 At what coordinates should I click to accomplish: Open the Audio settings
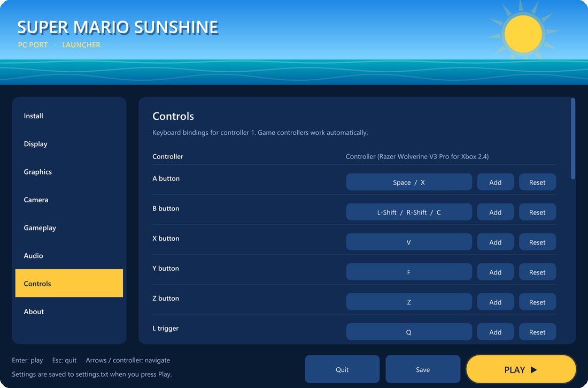pos(69,256)
